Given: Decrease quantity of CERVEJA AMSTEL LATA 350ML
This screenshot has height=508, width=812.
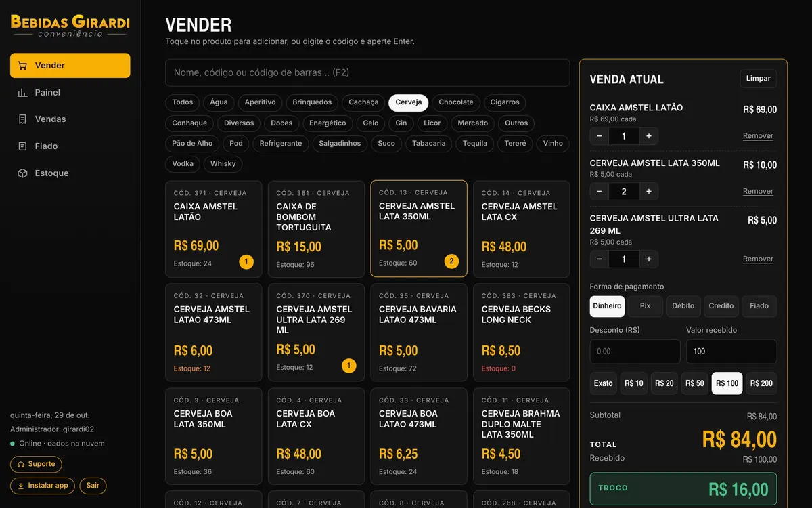Looking at the screenshot, I should tap(600, 192).
